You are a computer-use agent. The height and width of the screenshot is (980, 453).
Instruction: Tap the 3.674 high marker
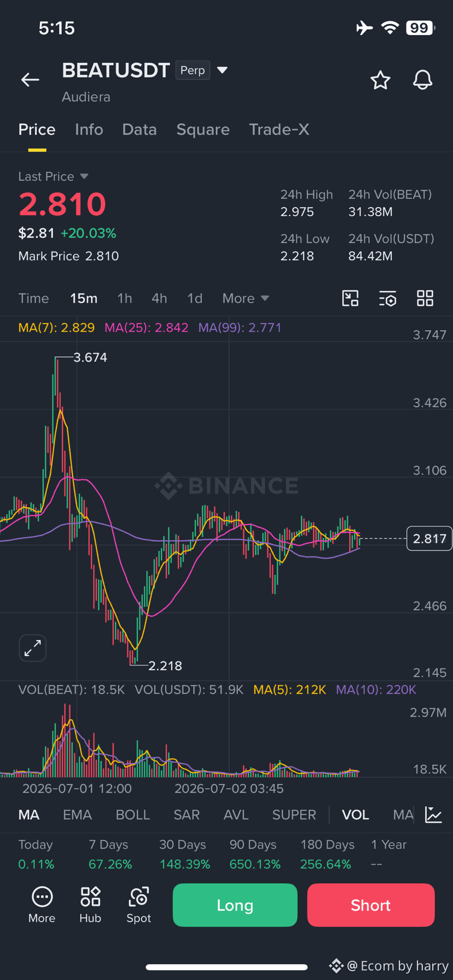point(90,357)
